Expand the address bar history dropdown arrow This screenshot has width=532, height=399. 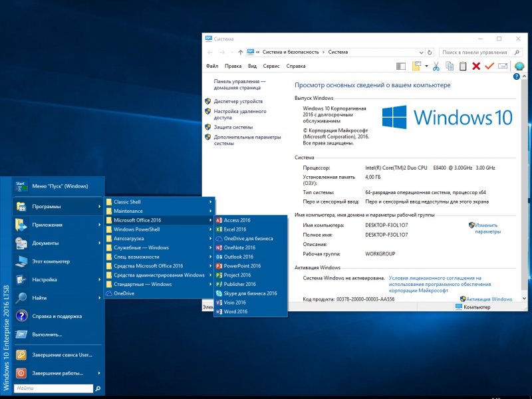(x=421, y=53)
